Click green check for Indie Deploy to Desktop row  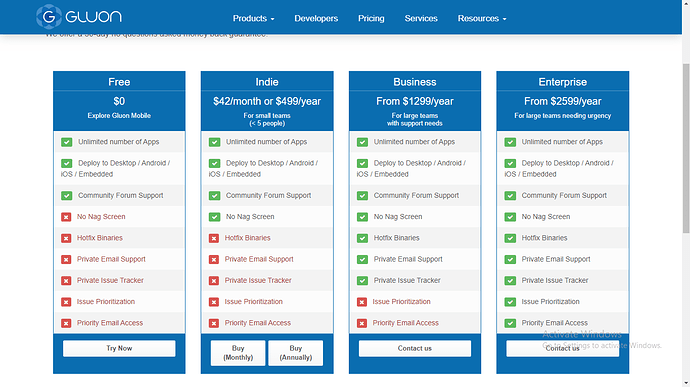coord(214,163)
